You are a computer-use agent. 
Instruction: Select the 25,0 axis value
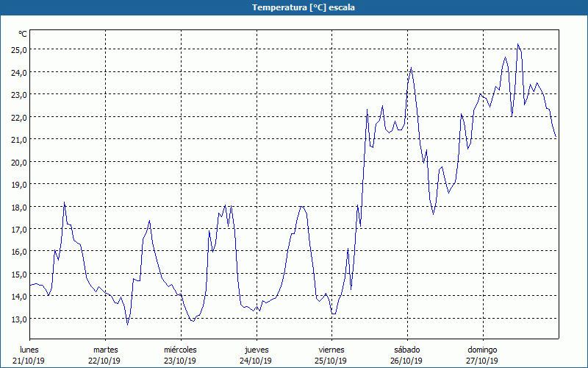(x=19, y=50)
